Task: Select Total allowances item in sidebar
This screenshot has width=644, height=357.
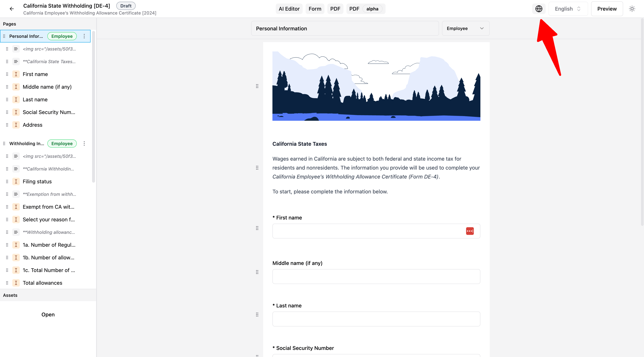Action: click(42, 283)
